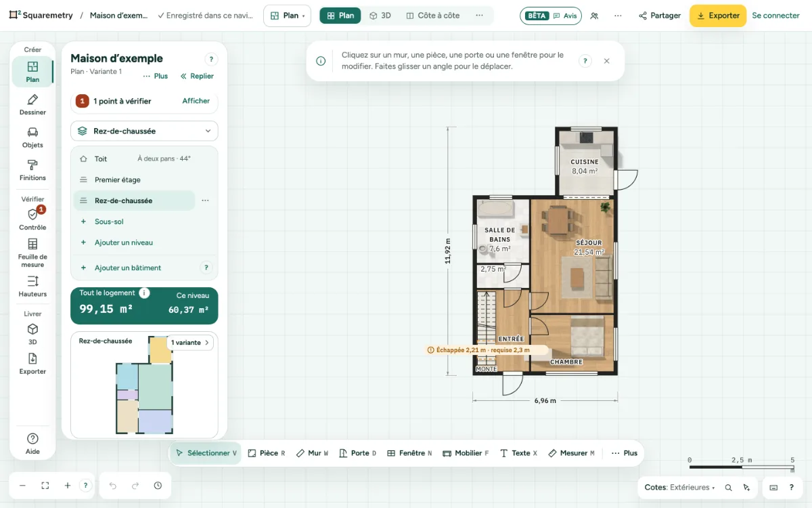Open the Dessiner drawing tools
This screenshot has width=812, height=508.
click(x=32, y=105)
